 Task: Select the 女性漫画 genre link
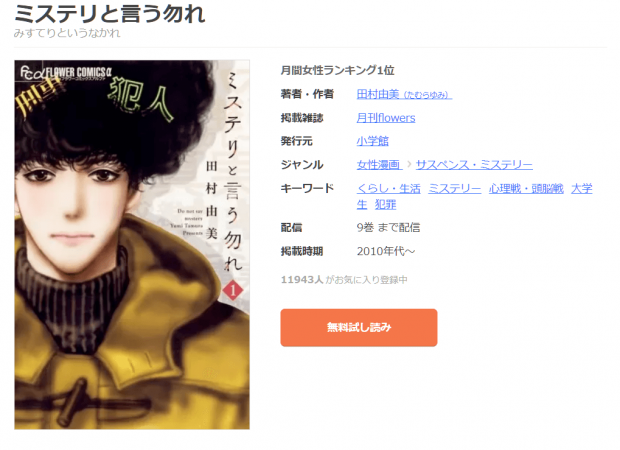pos(379,164)
